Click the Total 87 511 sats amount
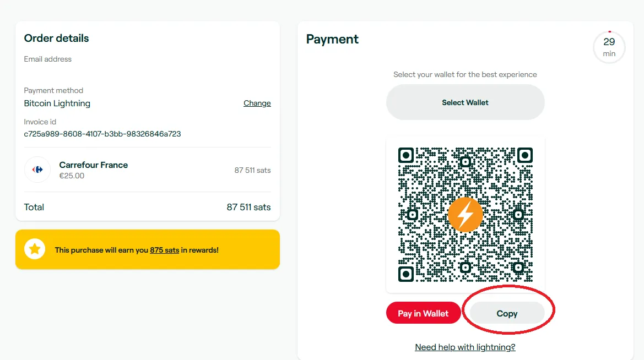 pyautogui.click(x=248, y=208)
